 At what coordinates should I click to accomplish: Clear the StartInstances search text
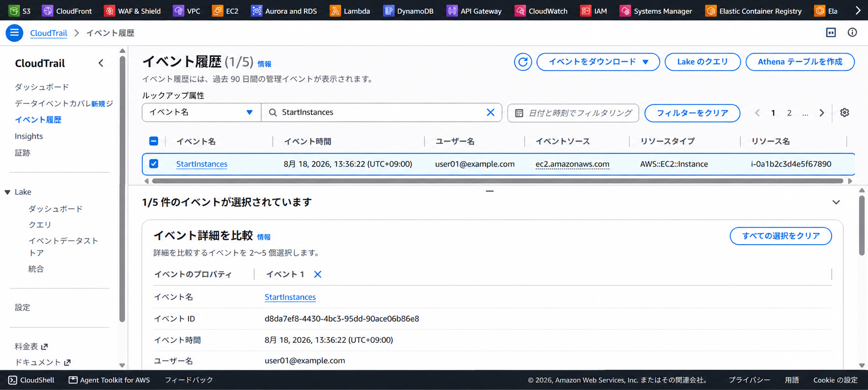click(490, 112)
